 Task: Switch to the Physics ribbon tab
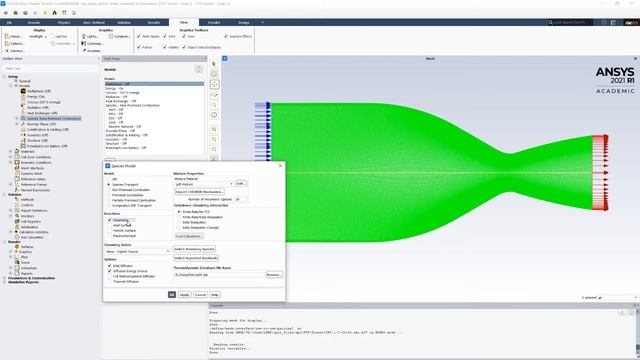pos(64,22)
